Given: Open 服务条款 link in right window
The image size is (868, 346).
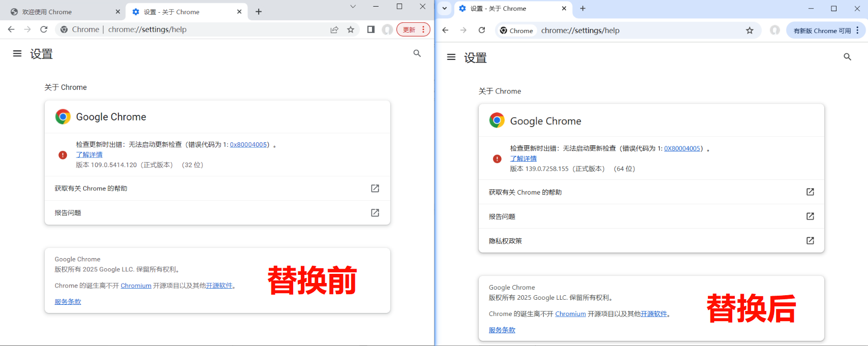Looking at the screenshot, I should [502, 330].
